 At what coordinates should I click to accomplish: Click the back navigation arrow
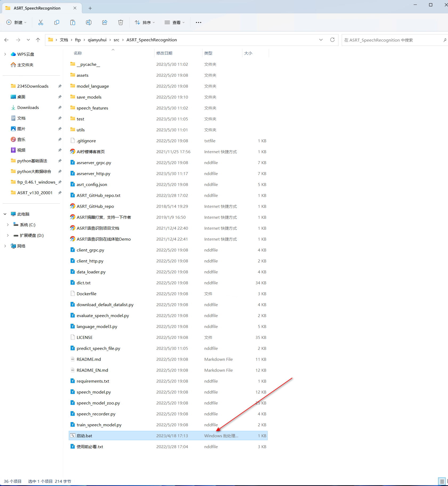(6, 40)
